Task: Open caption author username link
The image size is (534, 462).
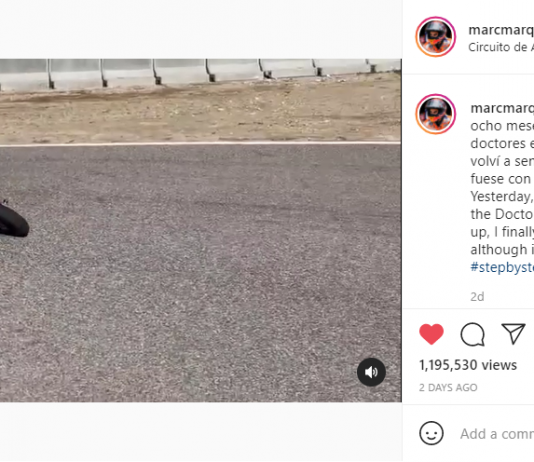Action: pos(502,108)
